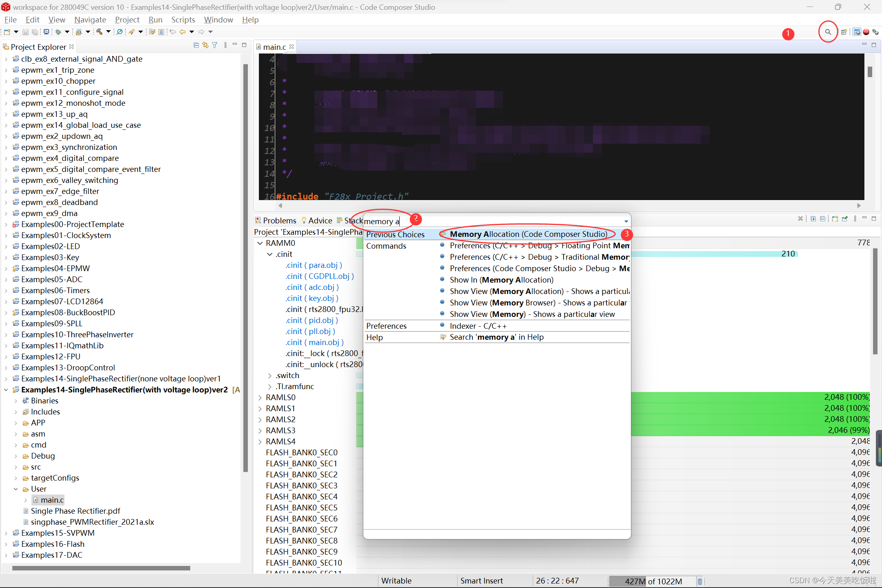882x588 pixels.
Task: Click Search 'memory a' in Help
Action: tap(497, 337)
